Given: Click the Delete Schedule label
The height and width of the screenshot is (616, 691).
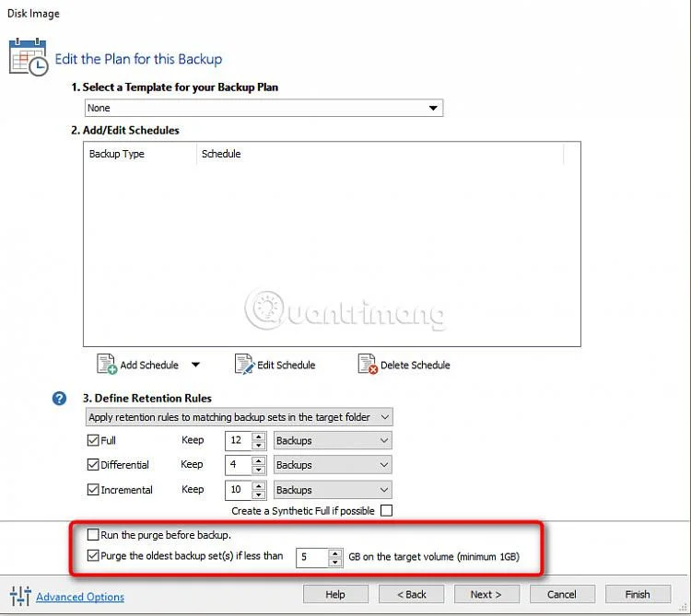Looking at the screenshot, I should (x=416, y=365).
